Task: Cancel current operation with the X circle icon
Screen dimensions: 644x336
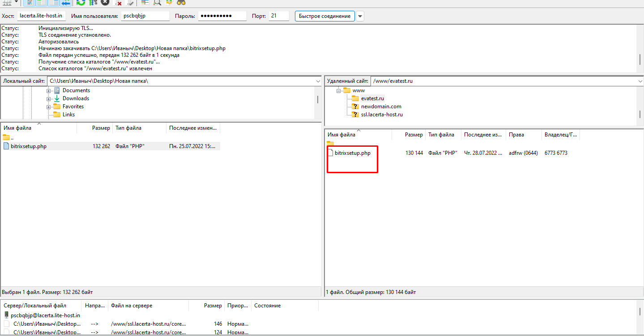Action: [x=105, y=2]
